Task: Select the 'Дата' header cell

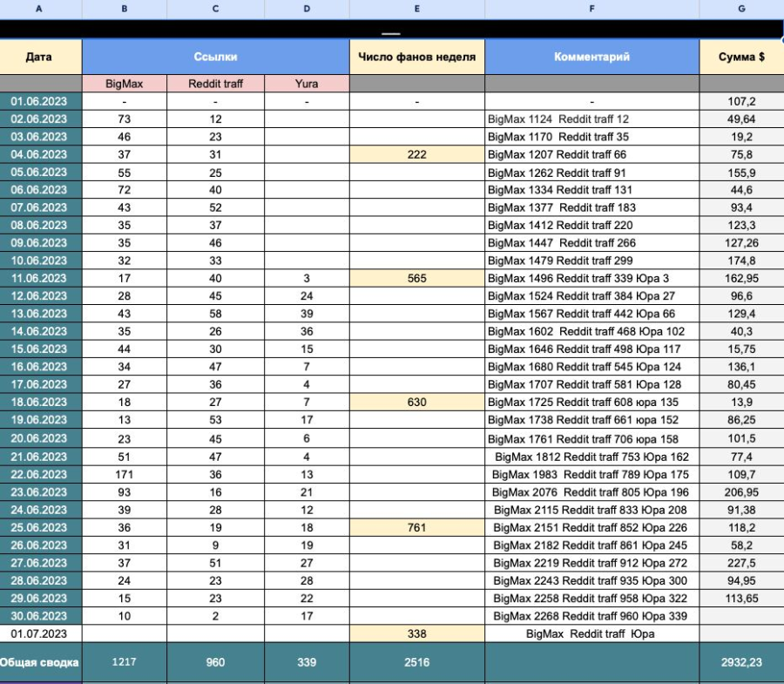Action: [x=40, y=57]
